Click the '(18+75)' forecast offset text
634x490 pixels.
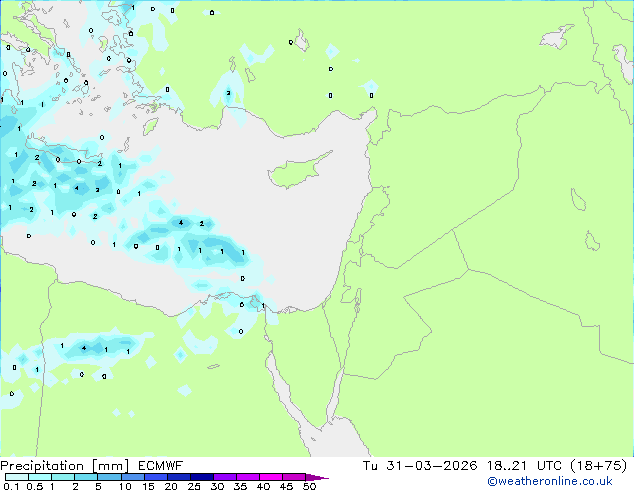point(599,466)
